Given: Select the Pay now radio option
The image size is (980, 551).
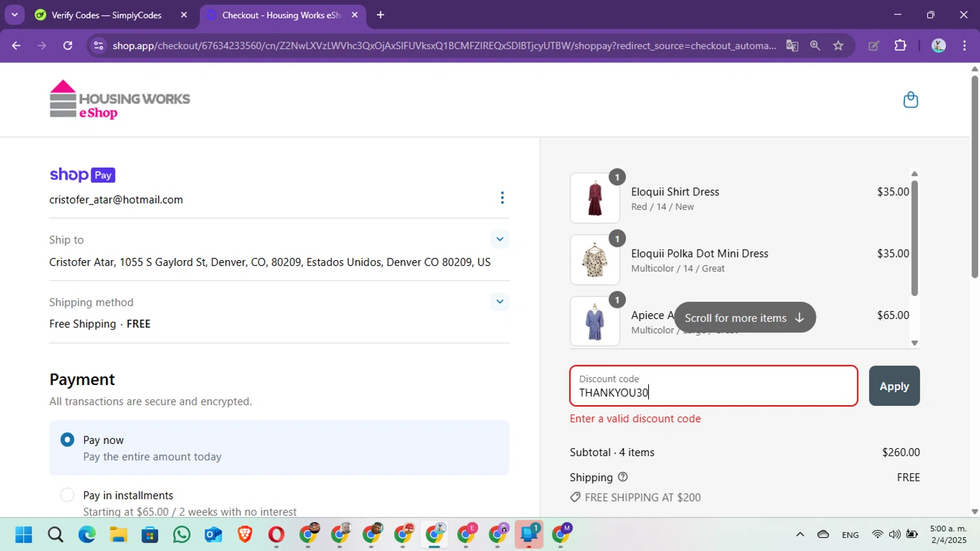Looking at the screenshot, I should tap(67, 440).
